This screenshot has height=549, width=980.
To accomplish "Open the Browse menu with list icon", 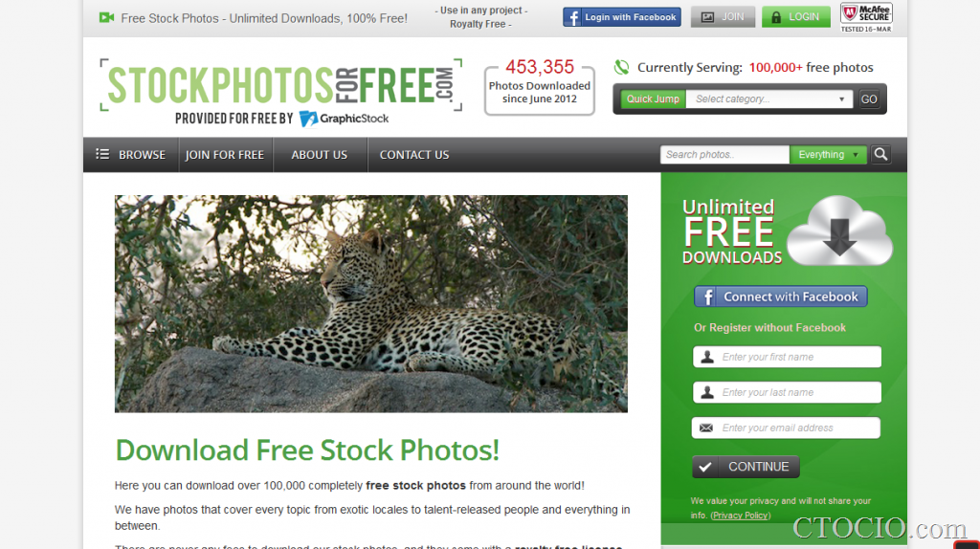I will (x=130, y=154).
